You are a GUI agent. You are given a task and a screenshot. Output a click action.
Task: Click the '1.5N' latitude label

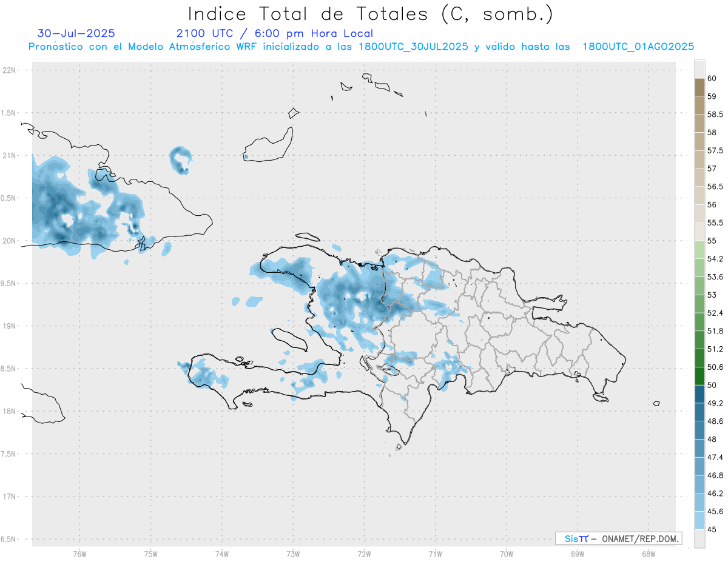coord(9,113)
